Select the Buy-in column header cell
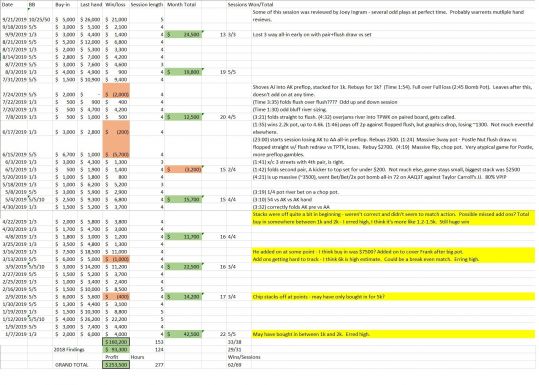The width and height of the screenshot is (539, 385). click(x=66, y=5)
